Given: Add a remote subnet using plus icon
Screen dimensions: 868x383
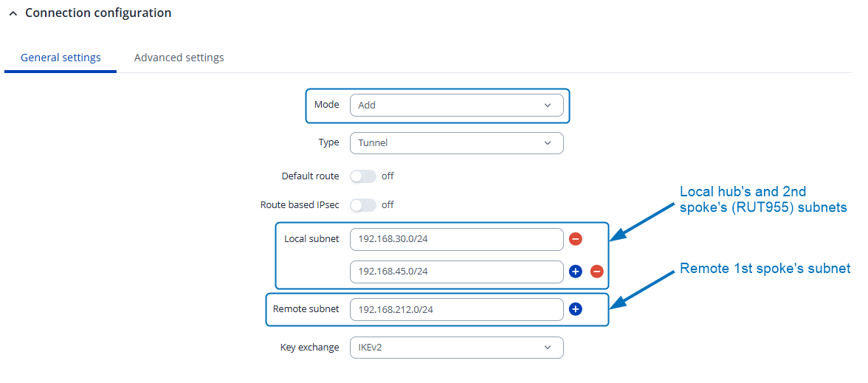Looking at the screenshot, I should click(x=576, y=309).
